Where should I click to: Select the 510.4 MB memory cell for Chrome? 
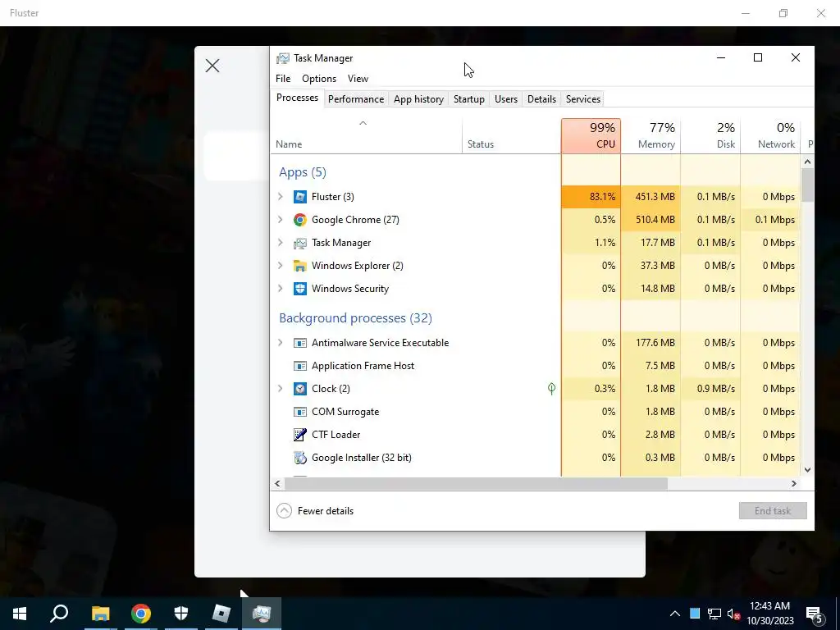tap(651, 220)
